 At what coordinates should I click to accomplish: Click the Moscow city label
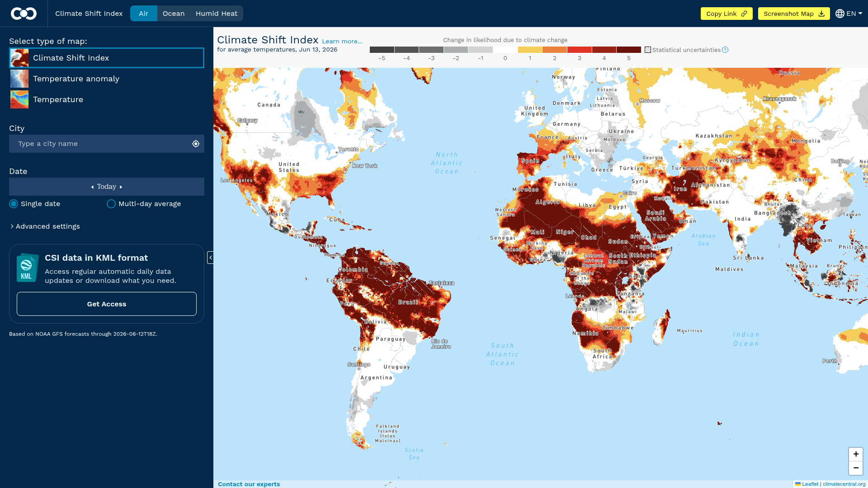pyautogui.click(x=650, y=101)
